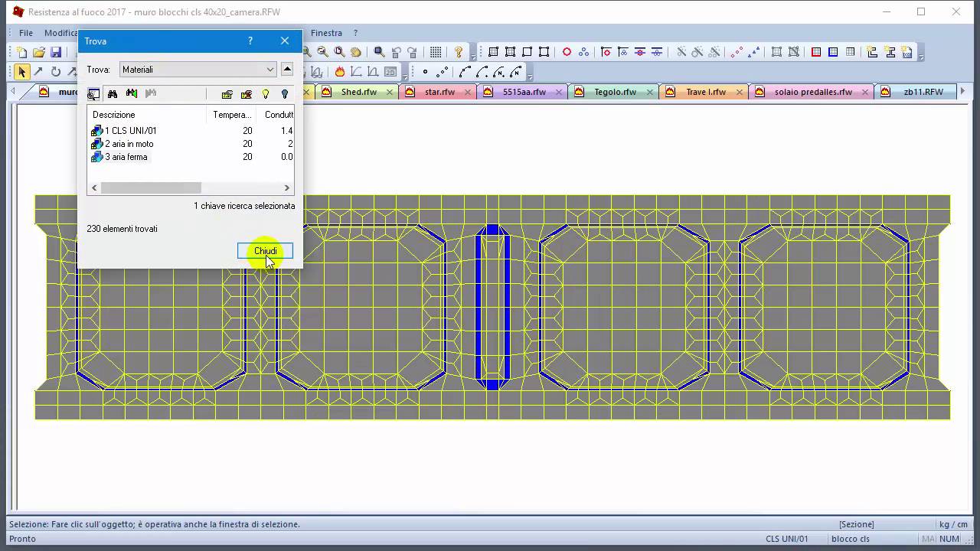
Task: Select the 3 aria ferma row
Action: tap(191, 157)
